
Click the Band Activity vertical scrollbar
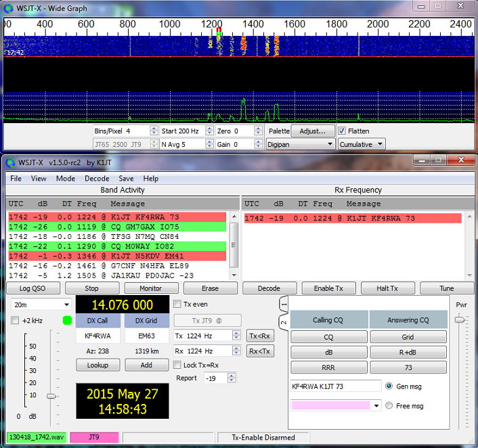click(x=234, y=245)
